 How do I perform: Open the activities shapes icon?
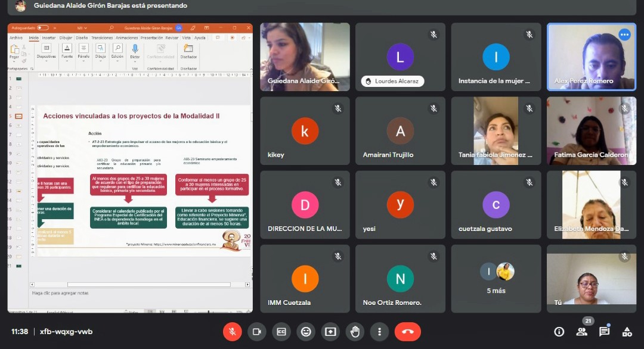coord(627,332)
